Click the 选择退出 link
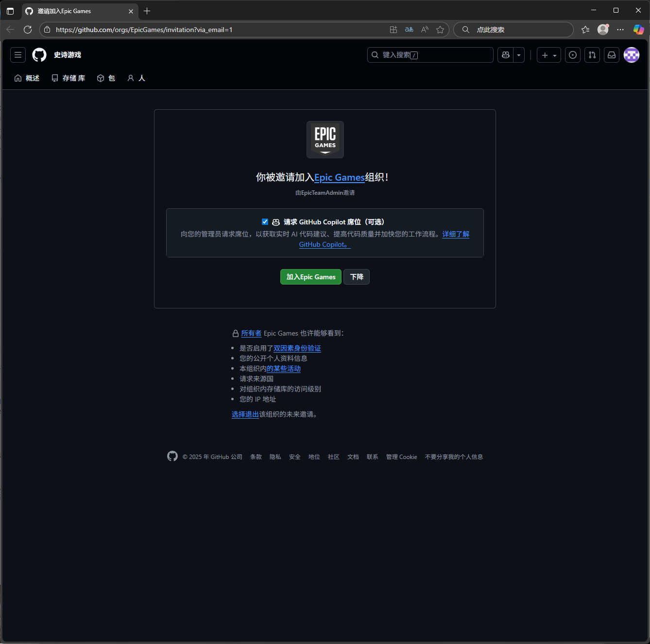This screenshot has width=650, height=644. [245, 414]
